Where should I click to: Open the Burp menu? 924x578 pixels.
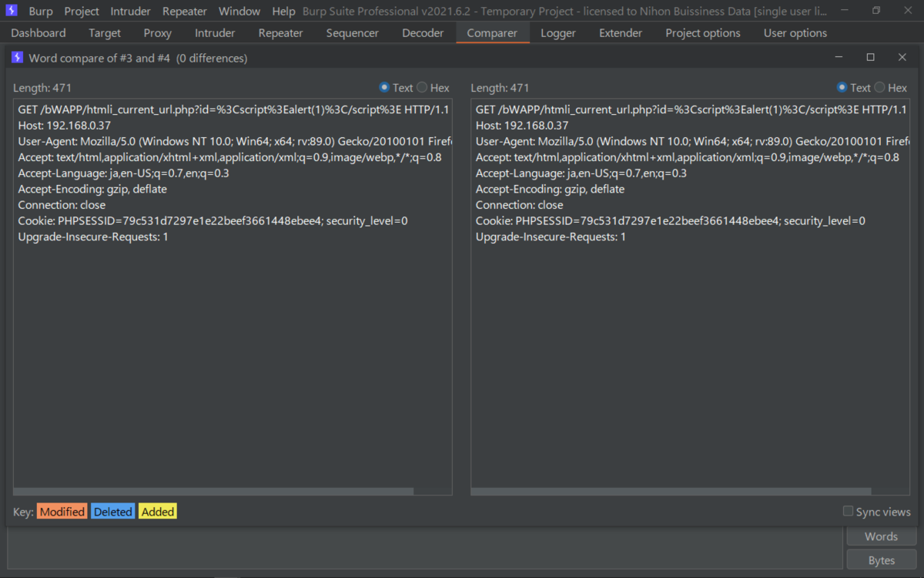[41, 12]
